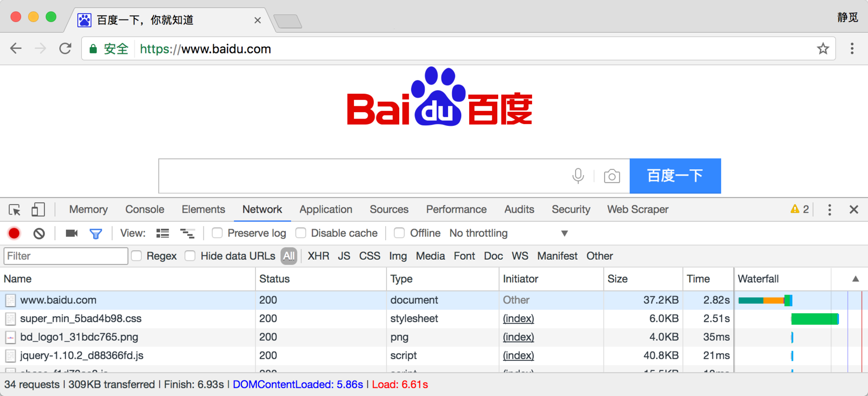Click the inspect element picker icon
This screenshot has width=868, height=396.
click(14, 210)
